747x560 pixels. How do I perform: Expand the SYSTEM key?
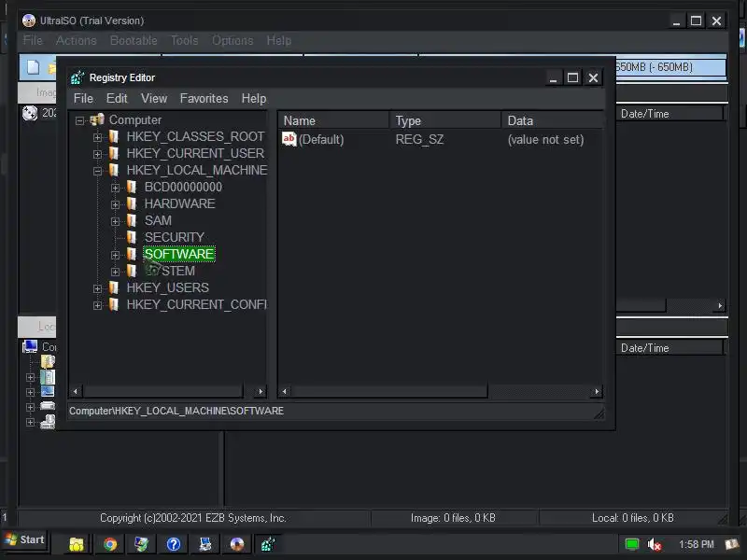click(115, 272)
